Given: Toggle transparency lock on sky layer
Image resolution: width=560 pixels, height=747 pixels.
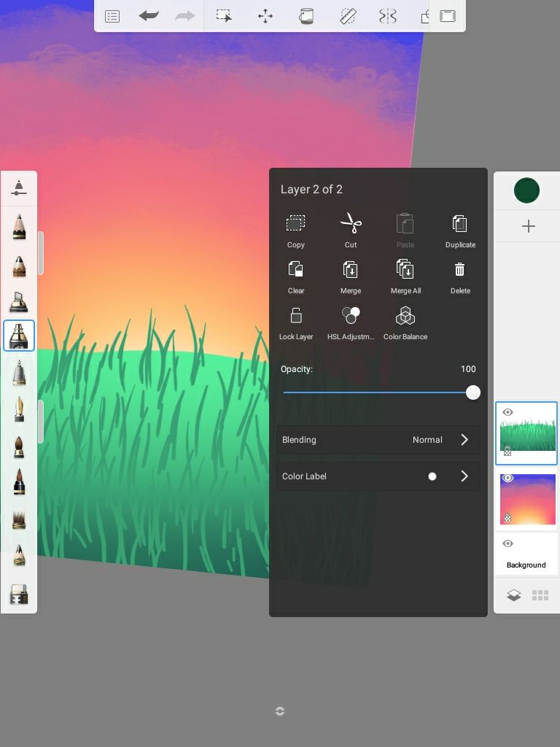Looking at the screenshot, I should click(507, 517).
